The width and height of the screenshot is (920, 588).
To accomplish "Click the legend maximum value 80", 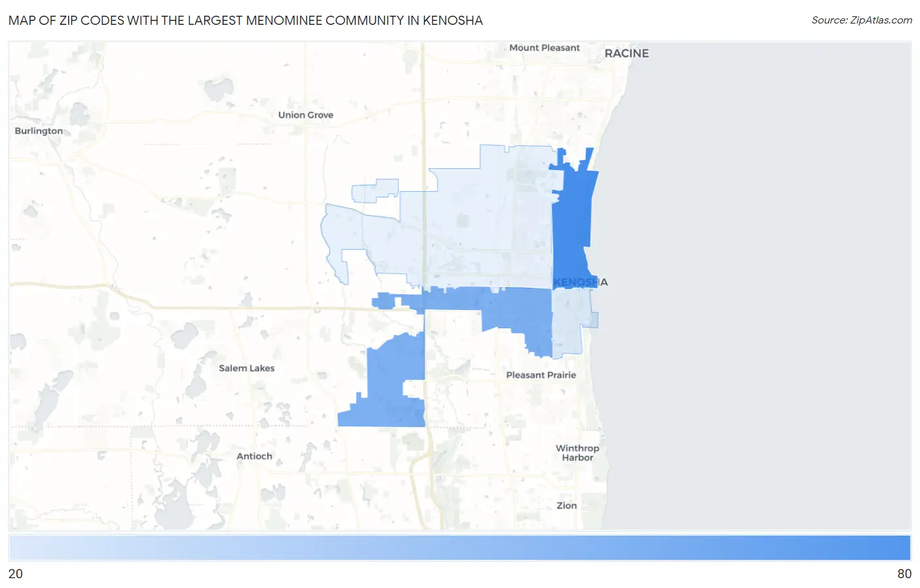I will tap(904, 574).
